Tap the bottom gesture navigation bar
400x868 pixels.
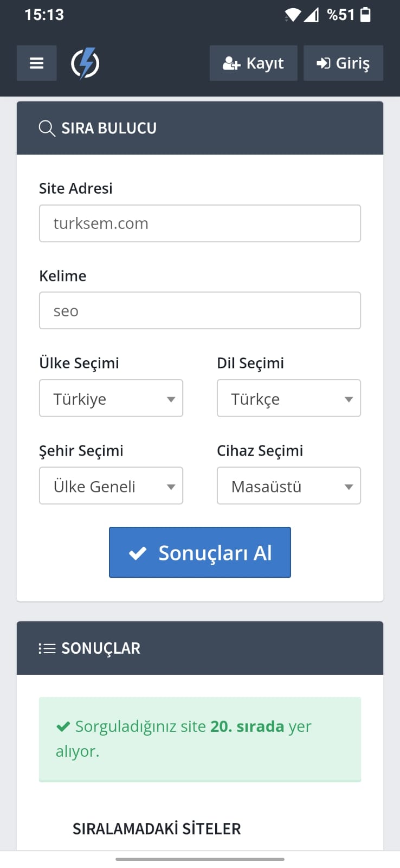[200, 859]
